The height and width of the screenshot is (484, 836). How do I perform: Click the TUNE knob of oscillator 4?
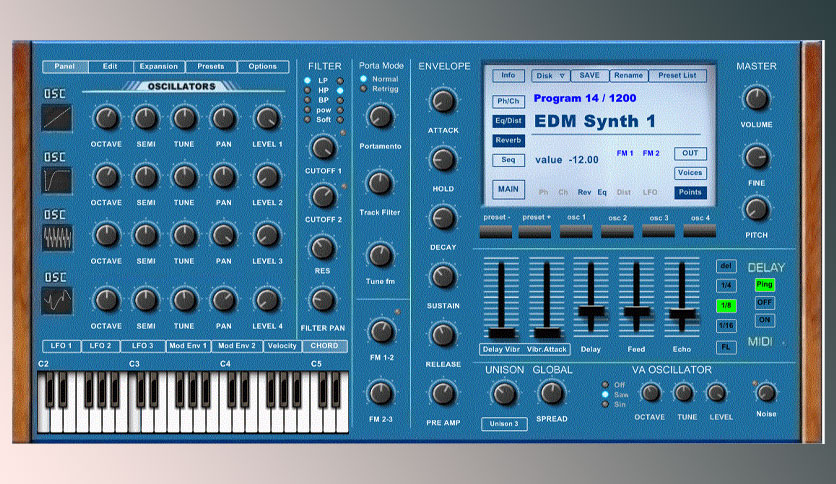pyautogui.click(x=184, y=300)
